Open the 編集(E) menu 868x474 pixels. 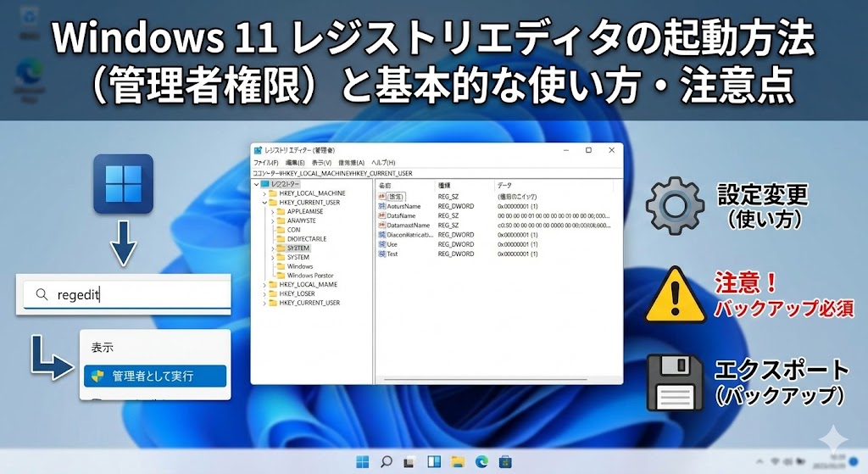[295, 163]
